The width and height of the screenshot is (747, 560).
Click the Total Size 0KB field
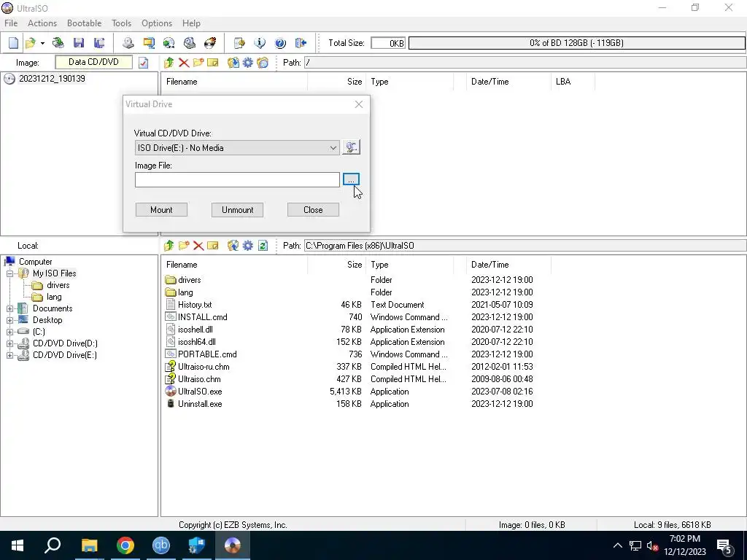click(x=388, y=43)
